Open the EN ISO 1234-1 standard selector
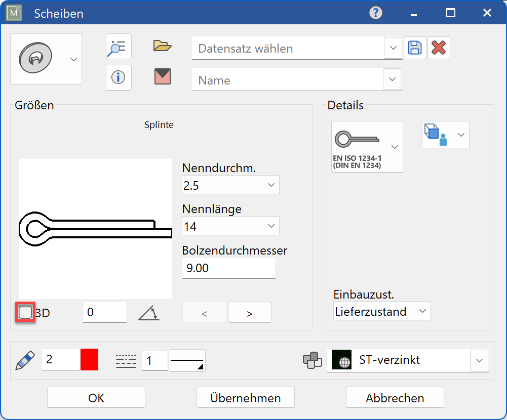This screenshot has width=507, height=420. click(x=367, y=147)
